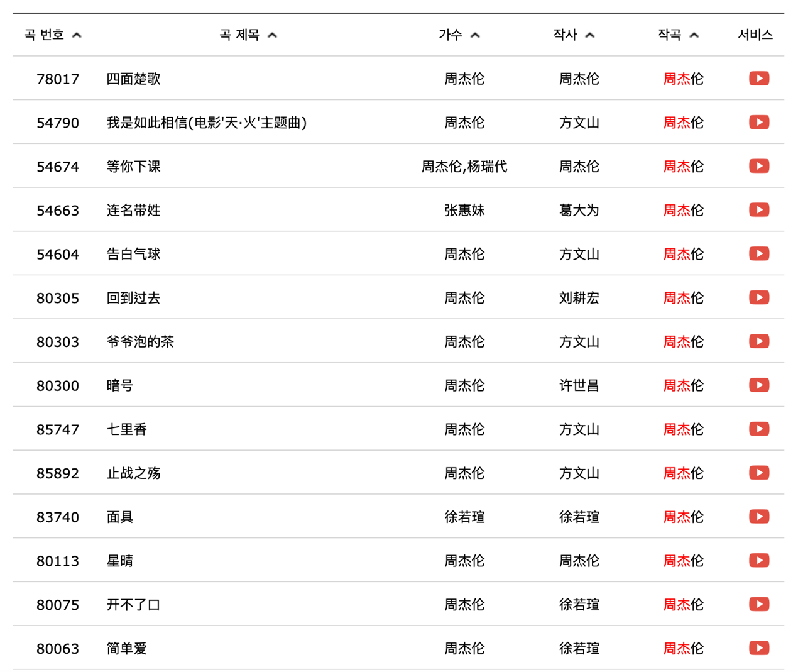
Task: Play the video for 告白气球
Action: (758, 254)
